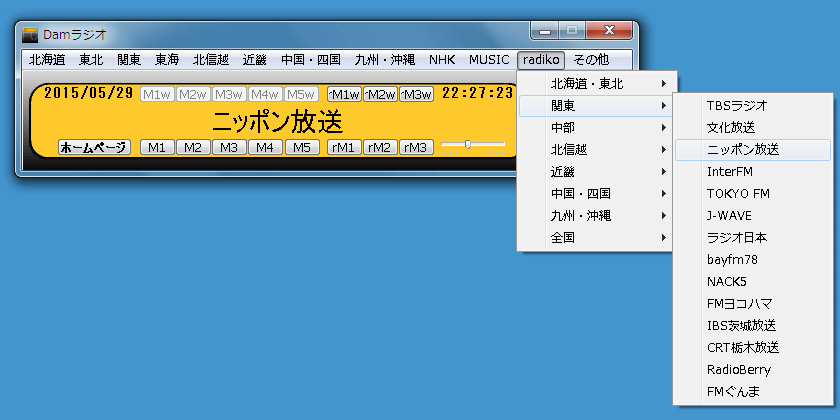Select FMぐんま station
Viewport: 840px width, 420px height.
(753, 392)
